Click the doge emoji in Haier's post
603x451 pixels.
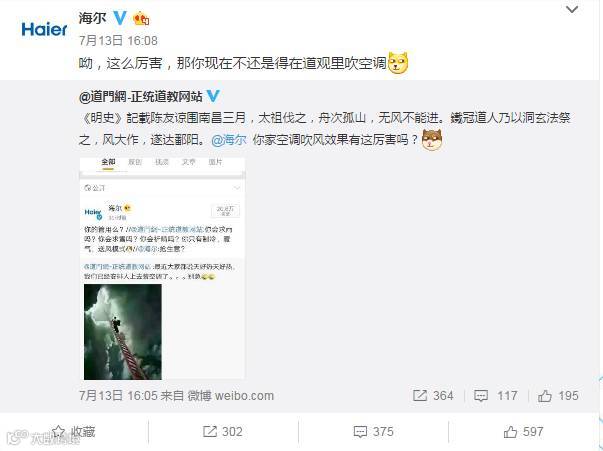pos(398,63)
